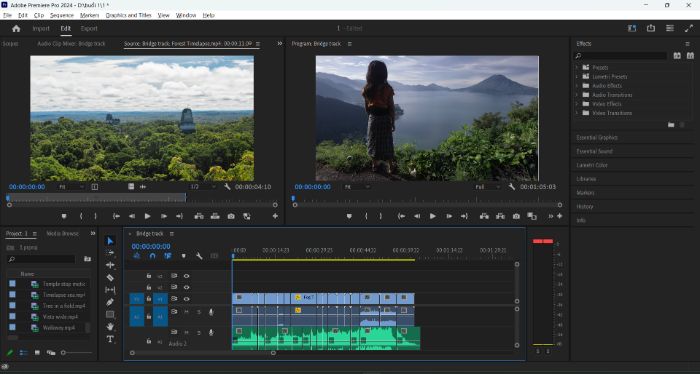
Task: Toggle Linked Selection in the timeline
Action: (x=168, y=256)
